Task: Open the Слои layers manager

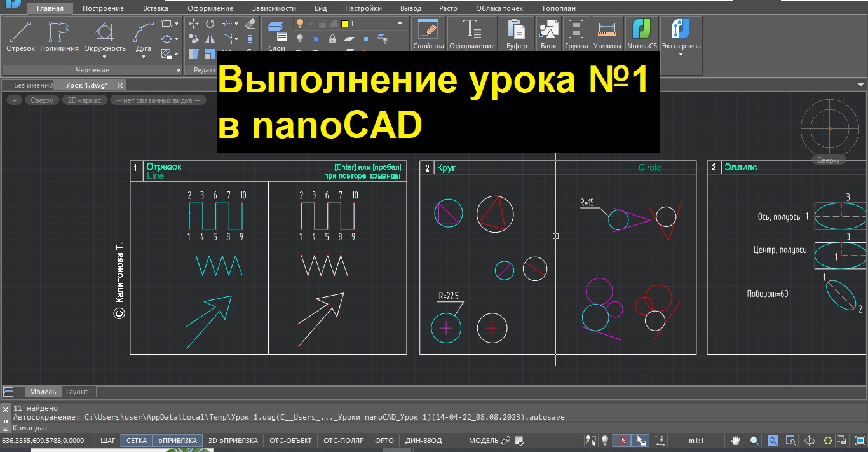Action: click(276, 36)
